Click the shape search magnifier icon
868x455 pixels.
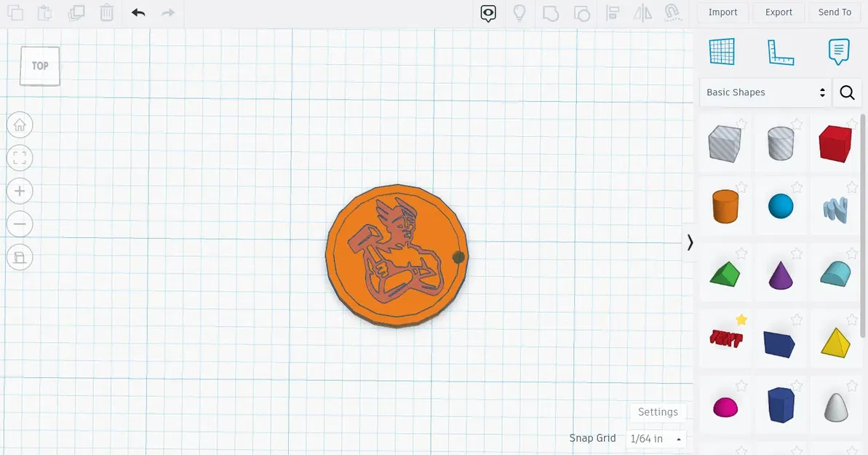coord(846,92)
